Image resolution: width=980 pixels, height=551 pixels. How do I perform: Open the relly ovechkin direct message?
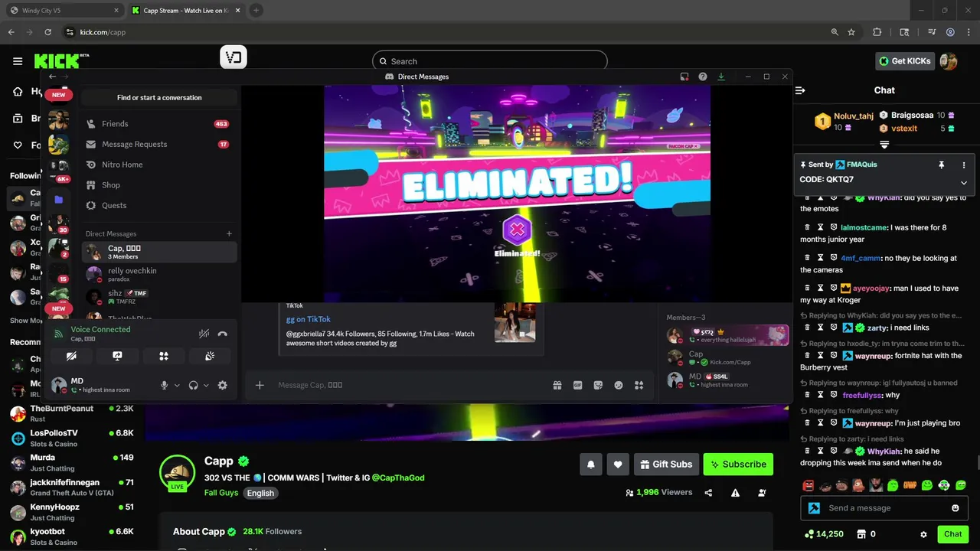(x=159, y=274)
